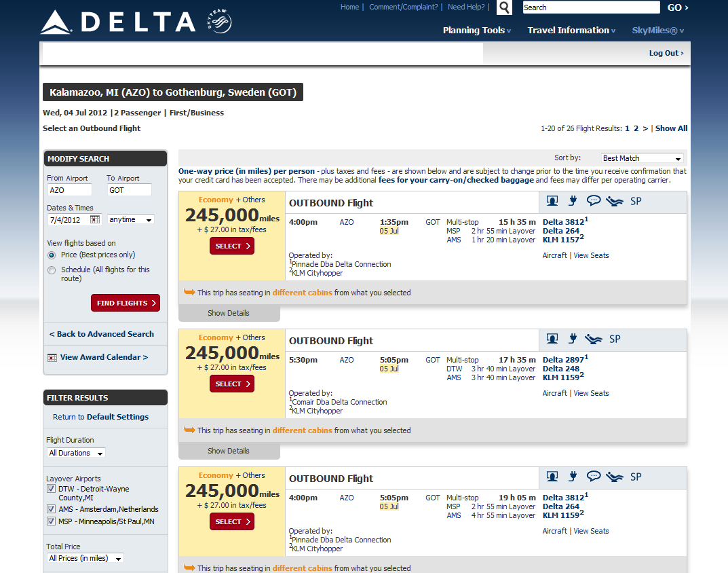
Task: Expand the All Durations dropdown
Action: [76, 453]
